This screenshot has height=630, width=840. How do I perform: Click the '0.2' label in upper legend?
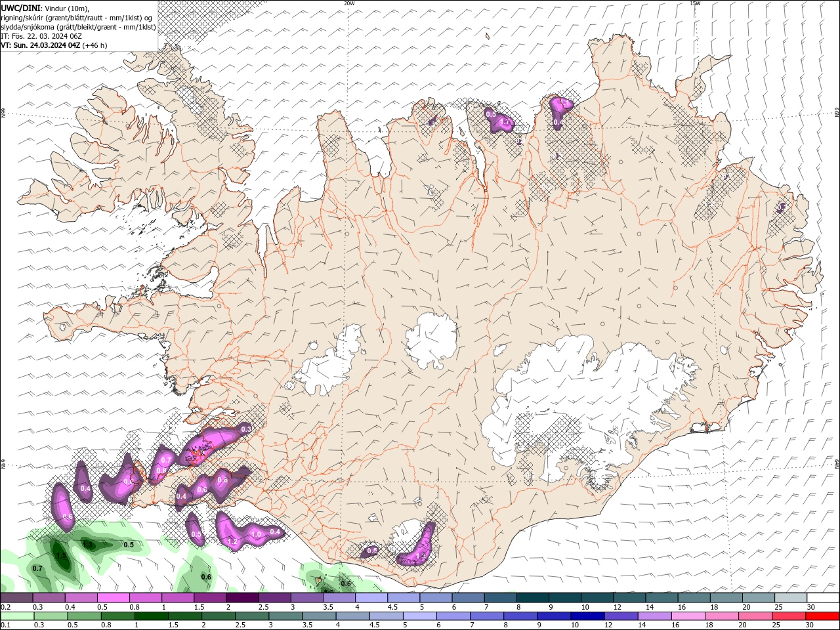coord(5,607)
